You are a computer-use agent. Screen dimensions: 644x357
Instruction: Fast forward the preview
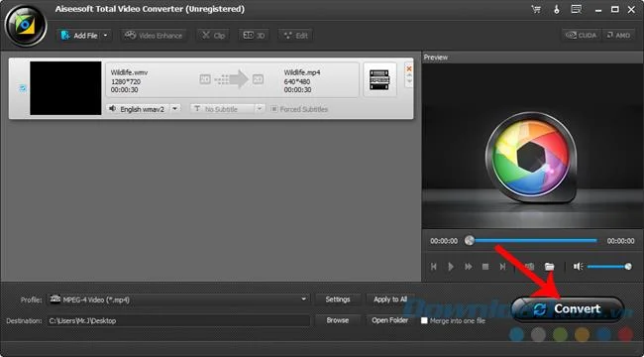click(x=469, y=267)
